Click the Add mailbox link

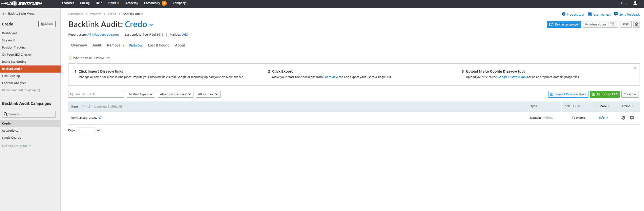(x=185, y=35)
